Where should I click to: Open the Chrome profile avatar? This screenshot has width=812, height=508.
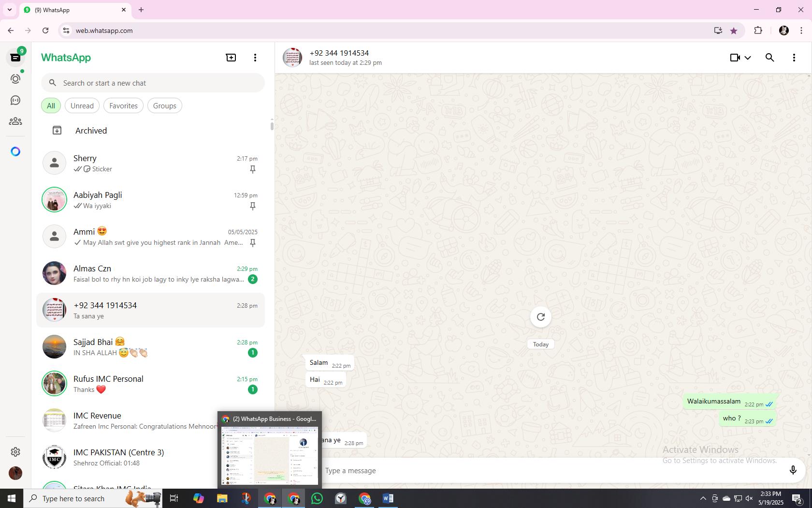tap(784, 30)
